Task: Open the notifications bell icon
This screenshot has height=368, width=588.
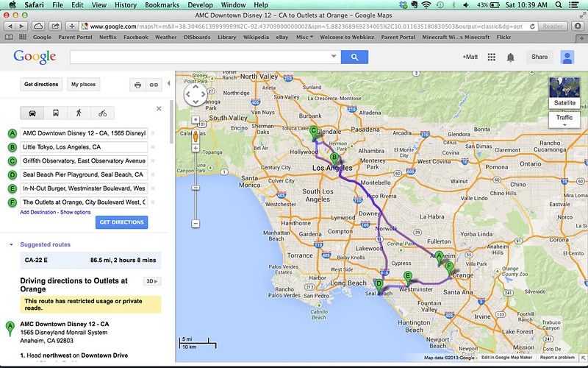Action: pyautogui.click(x=510, y=57)
